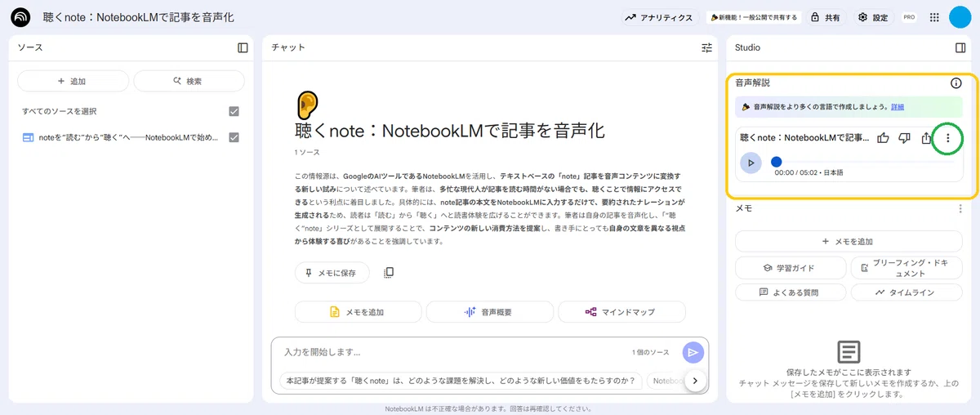Search sources with 検索 button
This screenshot has width=980, height=415.
pyautogui.click(x=189, y=81)
